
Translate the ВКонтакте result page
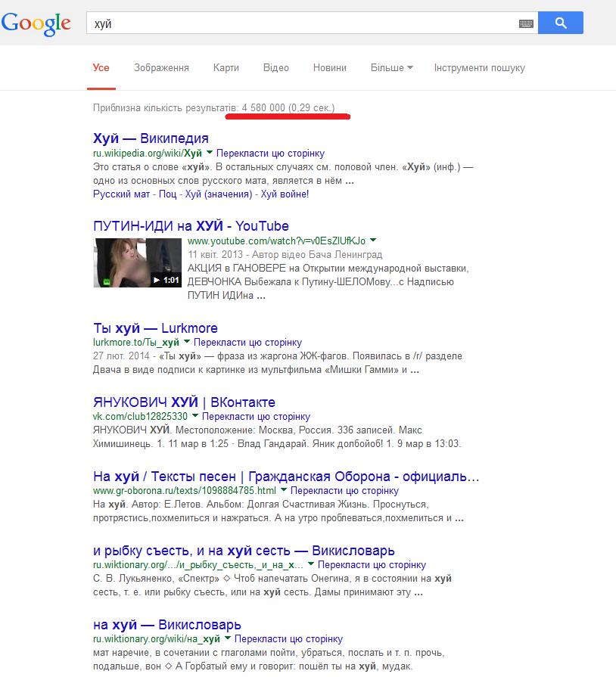[257, 417]
